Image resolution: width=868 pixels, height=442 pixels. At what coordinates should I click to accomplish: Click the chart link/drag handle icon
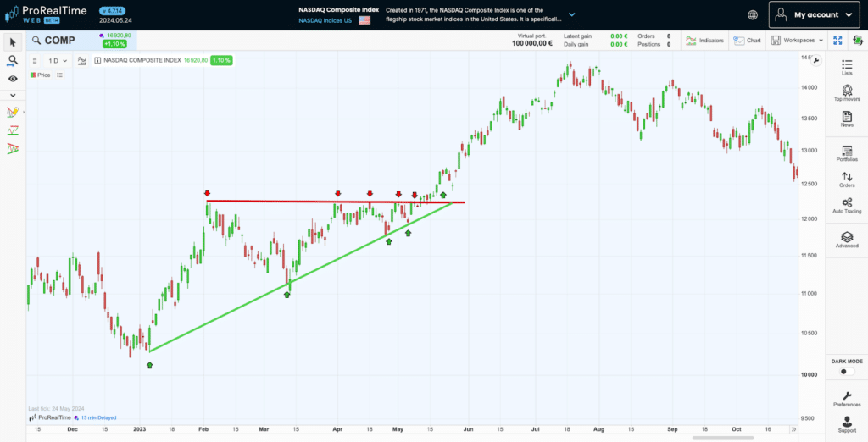pos(35,61)
